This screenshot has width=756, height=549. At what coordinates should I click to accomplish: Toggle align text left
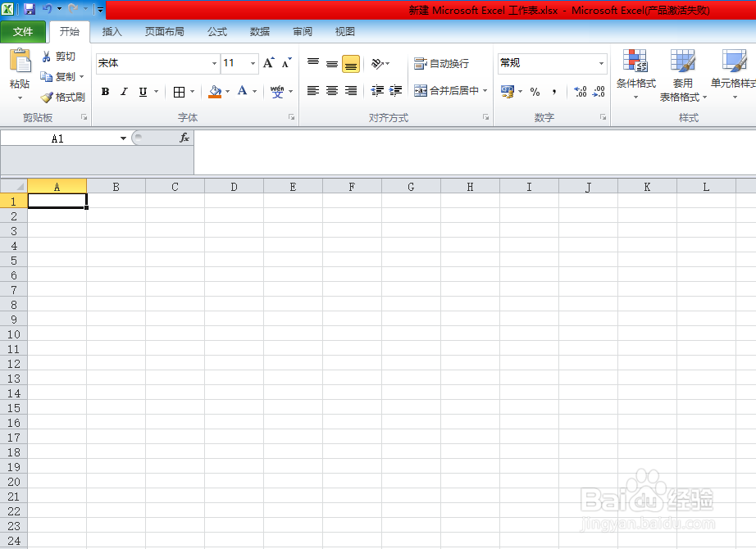[x=313, y=91]
